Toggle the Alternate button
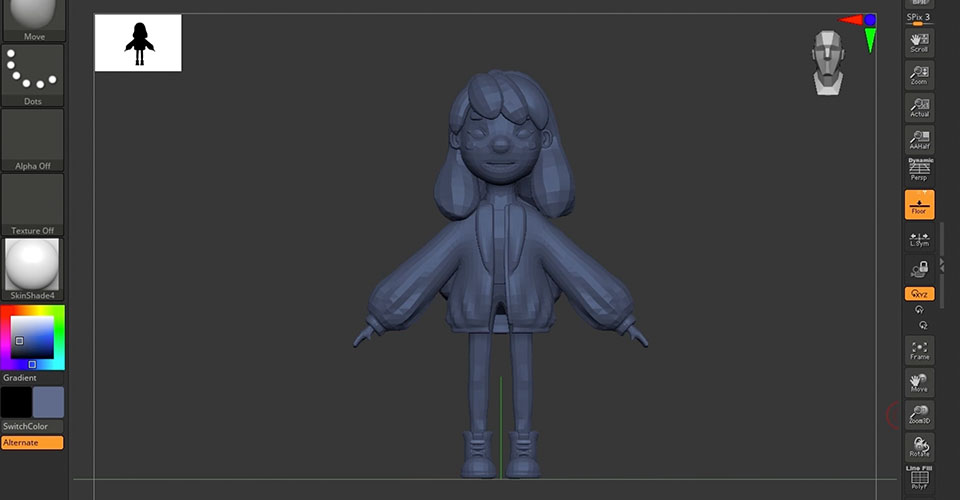 [x=32, y=442]
